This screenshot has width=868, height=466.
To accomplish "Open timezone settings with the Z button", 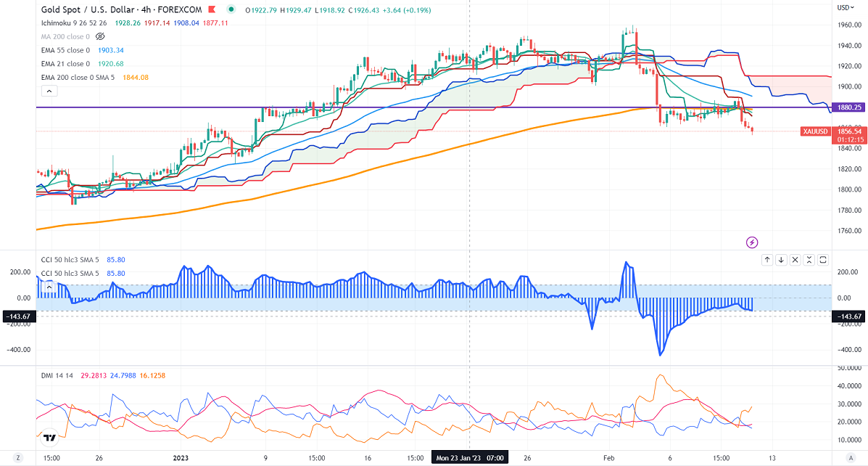I will (x=19, y=458).
